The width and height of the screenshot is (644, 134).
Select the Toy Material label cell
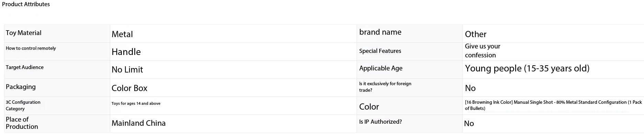tap(57, 33)
